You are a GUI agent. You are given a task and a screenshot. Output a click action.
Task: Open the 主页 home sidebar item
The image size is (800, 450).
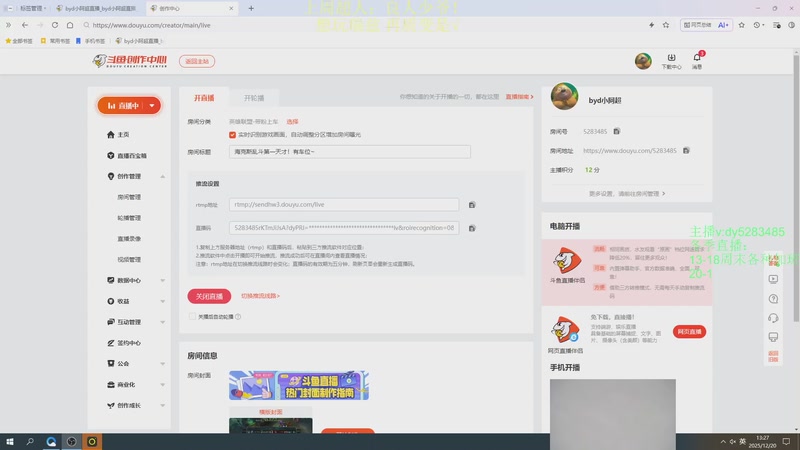point(118,135)
